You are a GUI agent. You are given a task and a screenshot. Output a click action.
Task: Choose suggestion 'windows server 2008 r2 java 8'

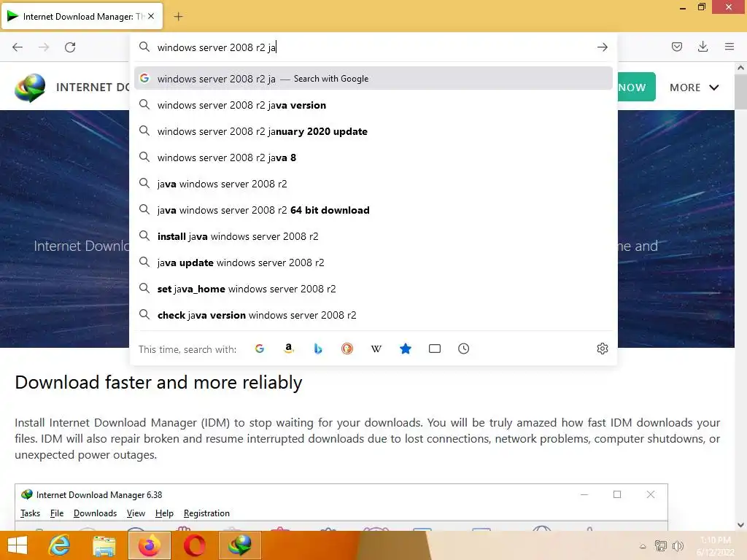tap(373, 157)
